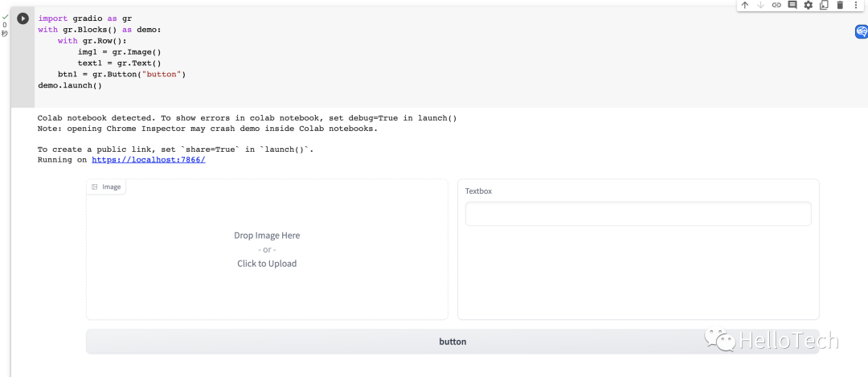
Task: Click the blue brain extension icon
Action: pyautogui.click(x=861, y=32)
